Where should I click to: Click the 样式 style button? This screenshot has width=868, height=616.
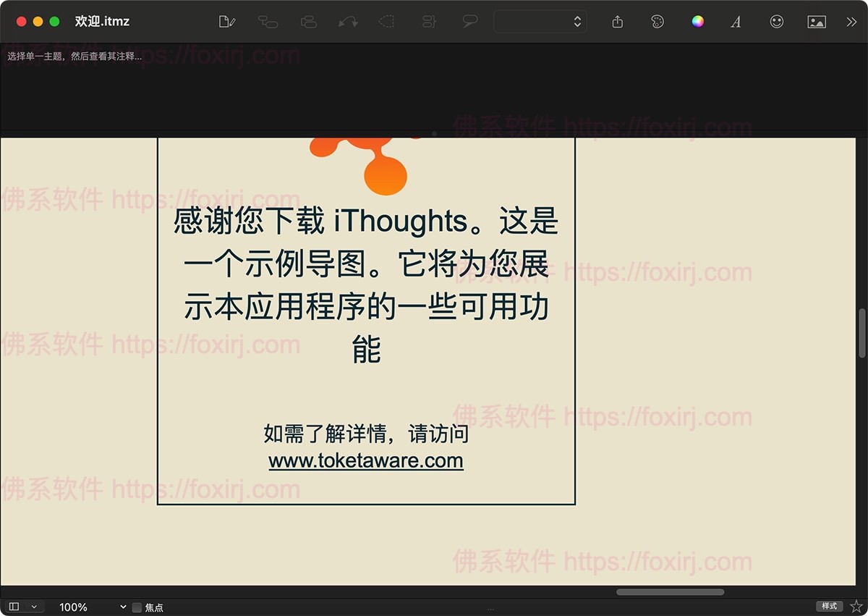829,606
